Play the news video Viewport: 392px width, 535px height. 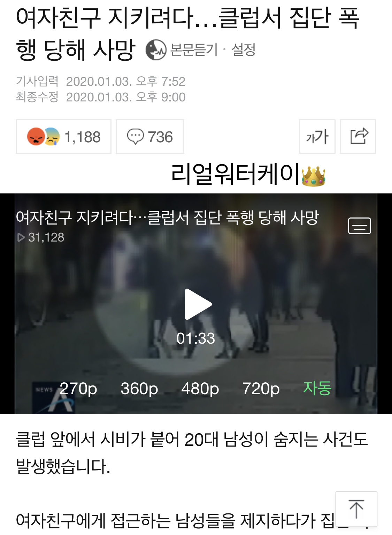(198, 304)
